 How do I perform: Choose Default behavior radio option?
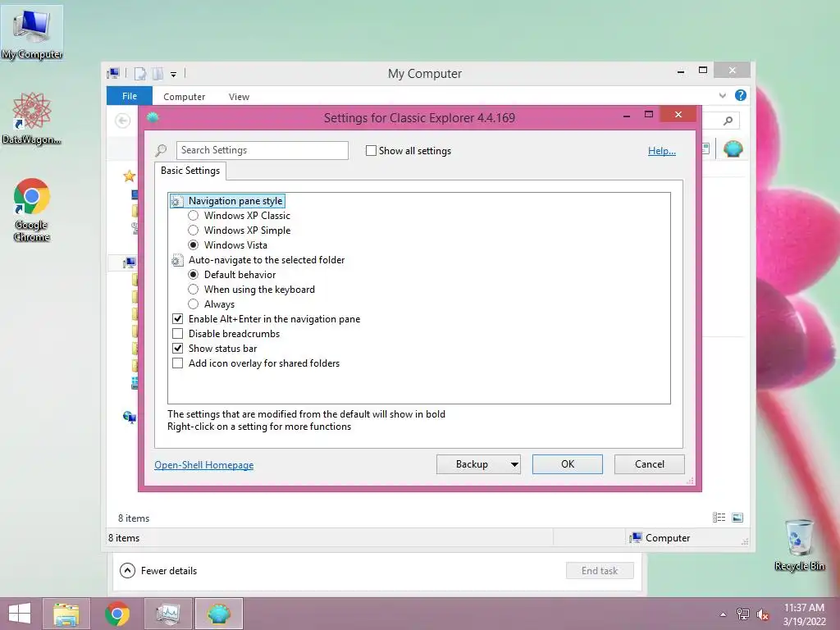[194, 274]
